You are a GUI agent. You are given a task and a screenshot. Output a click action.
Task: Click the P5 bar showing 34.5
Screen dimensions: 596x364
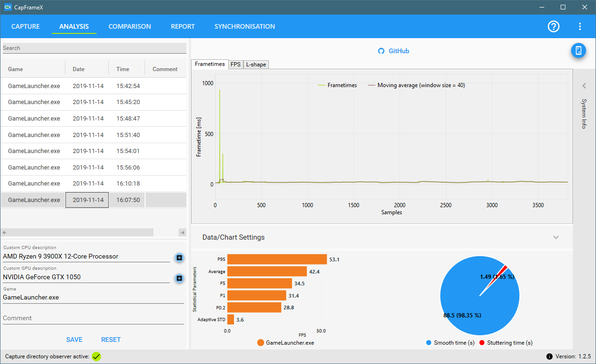coord(259,283)
